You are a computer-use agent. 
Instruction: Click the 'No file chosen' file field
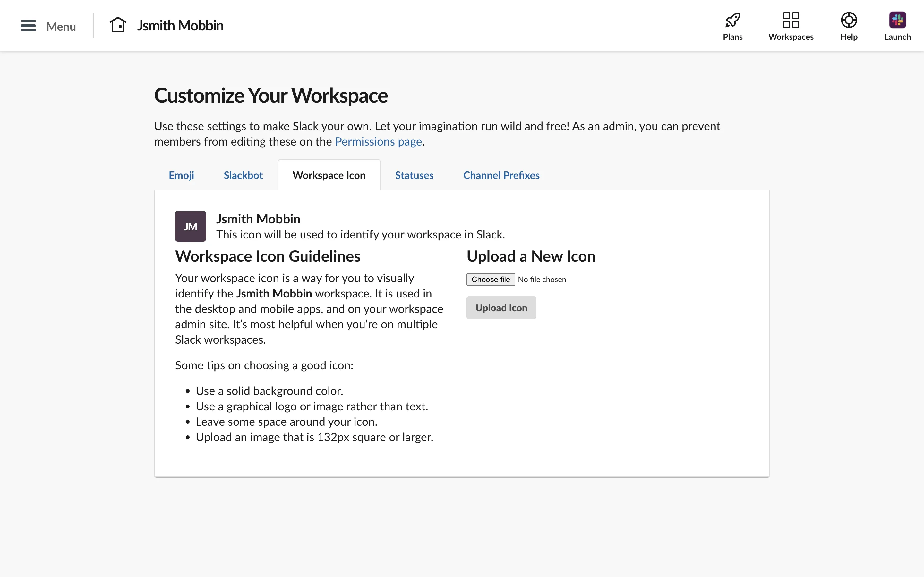pos(542,279)
